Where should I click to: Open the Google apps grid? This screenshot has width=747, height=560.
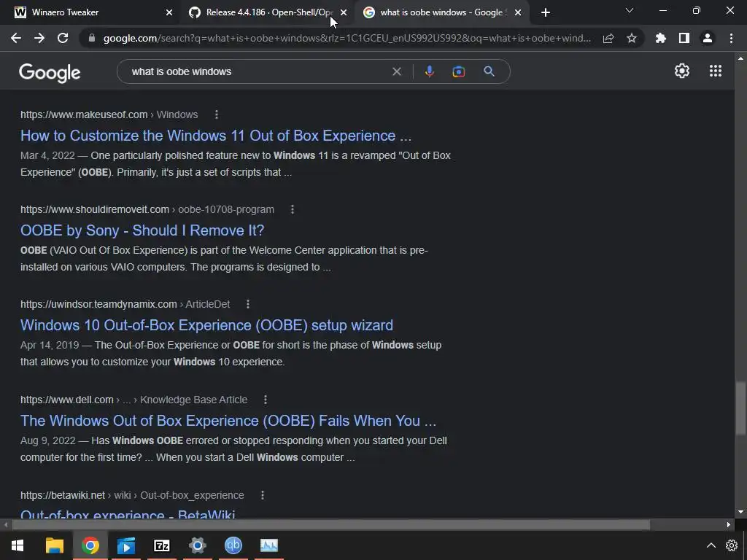click(x=716, y=71)
